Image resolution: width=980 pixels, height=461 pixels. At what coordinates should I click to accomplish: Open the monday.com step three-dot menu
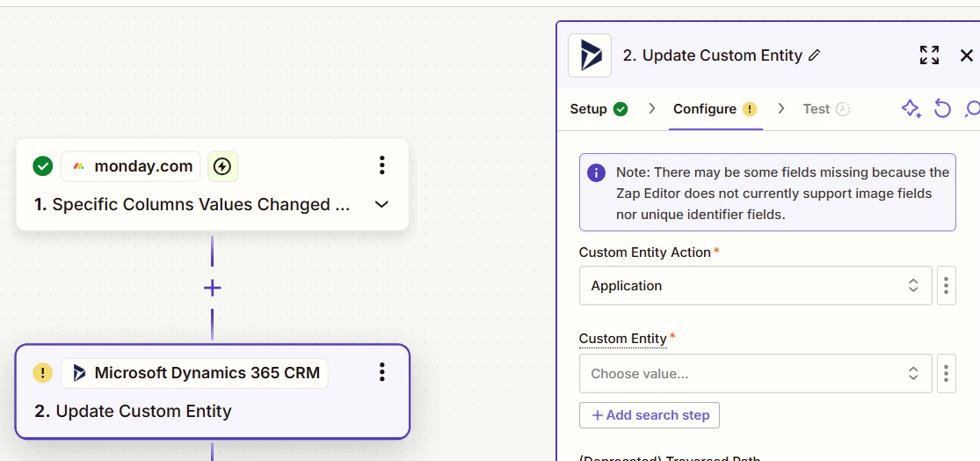click(x=381, y=165)
